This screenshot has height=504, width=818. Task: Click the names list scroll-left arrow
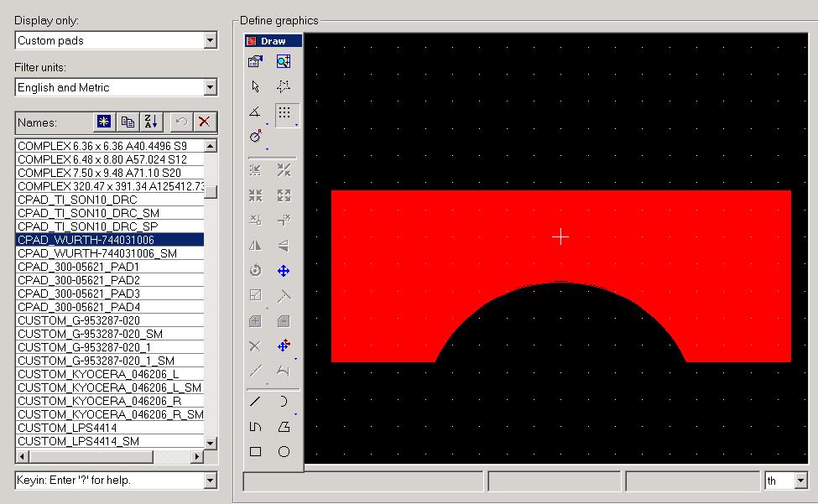[x=22, y=456]
